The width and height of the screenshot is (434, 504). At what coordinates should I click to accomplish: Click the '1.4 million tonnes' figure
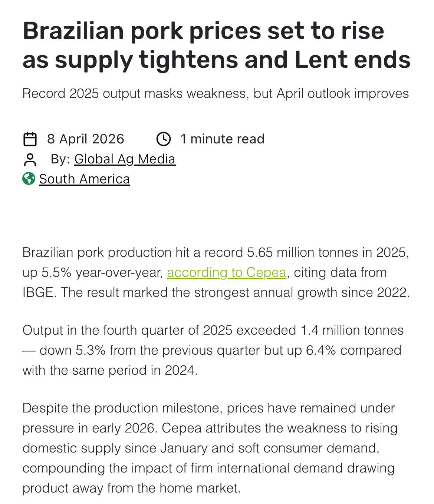coord(352,330)
